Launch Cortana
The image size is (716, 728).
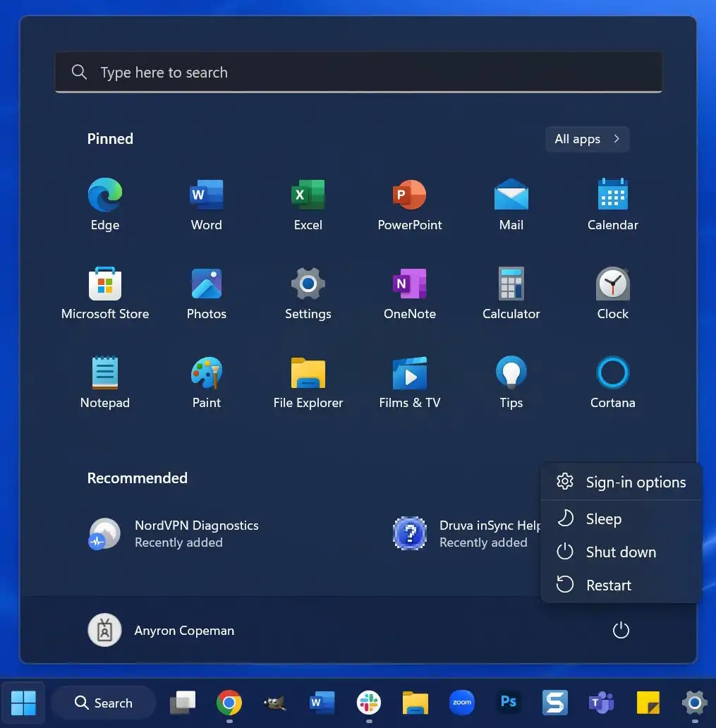[613, 382]
